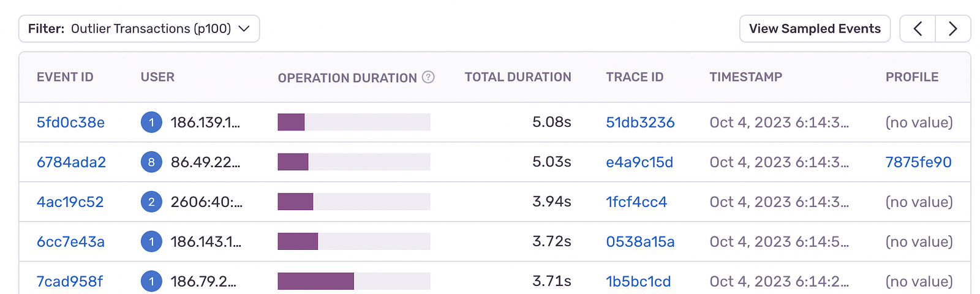Open event 6cc7e43a
980x294 pixels.
click(70, 242)
